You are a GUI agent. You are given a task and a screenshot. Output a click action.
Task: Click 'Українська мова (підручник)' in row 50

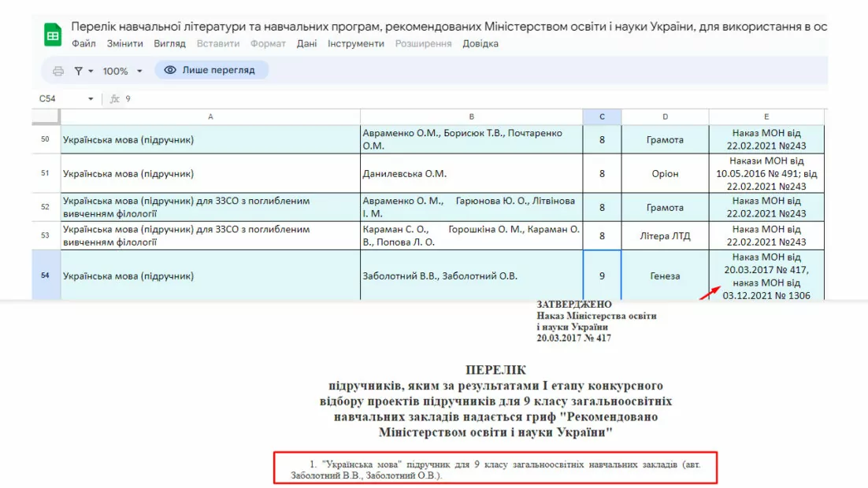point(210,139)
